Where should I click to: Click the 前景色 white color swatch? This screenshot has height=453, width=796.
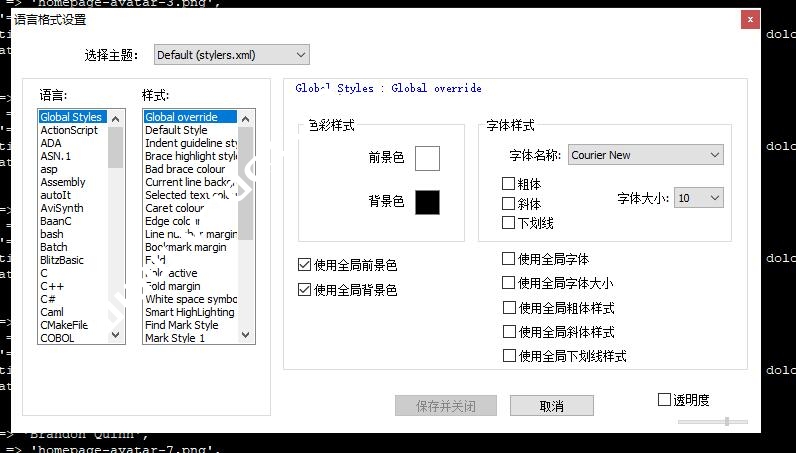(x=427, y=158)
